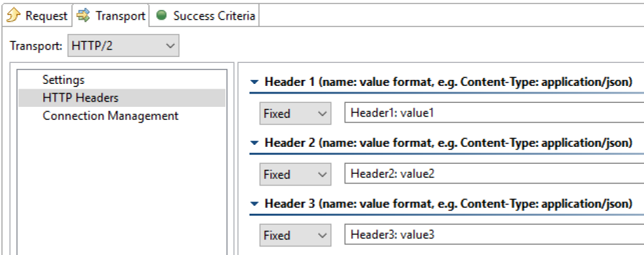Select the Transport tab label
The width and height of the screenshot is (644, 255).
pyautogui.click(x=120, y=16)
